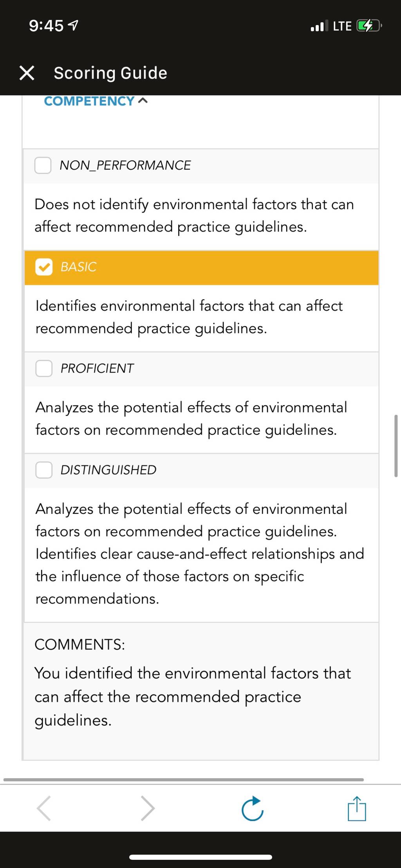Tap the browser forward arrow icon
This screenshot has width=401, height=868.
pyautogui.click(x=148, y=808)
